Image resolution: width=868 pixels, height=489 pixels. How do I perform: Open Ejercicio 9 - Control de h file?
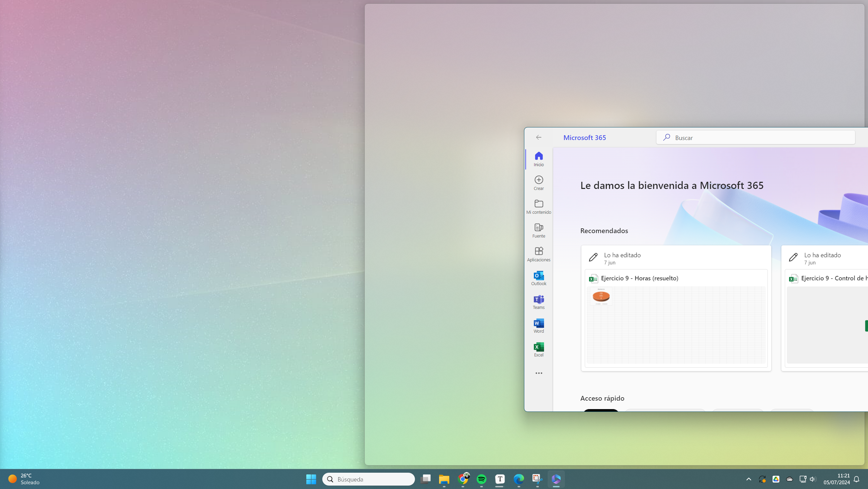click(x=834, y=278)
